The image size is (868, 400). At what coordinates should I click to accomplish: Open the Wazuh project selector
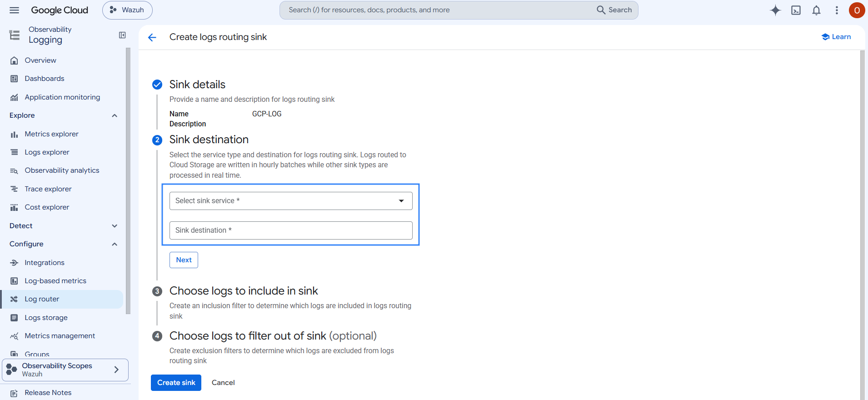tap(127, 10)
